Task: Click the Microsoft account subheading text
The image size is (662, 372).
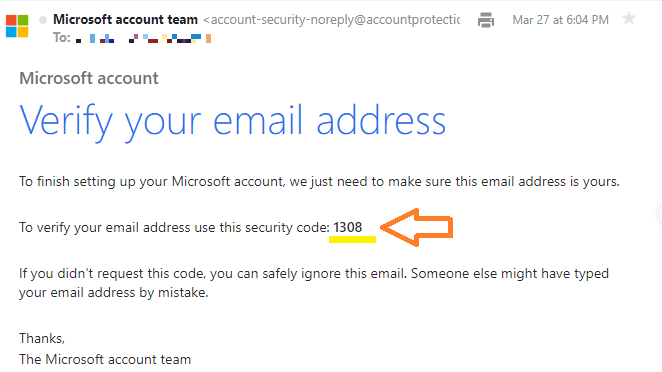Action: coord(89,79)
